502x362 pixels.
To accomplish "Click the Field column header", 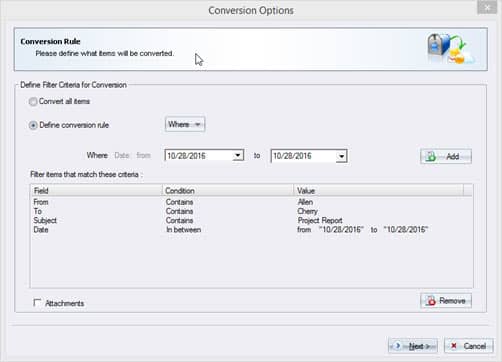I will [x=96, y=190].
